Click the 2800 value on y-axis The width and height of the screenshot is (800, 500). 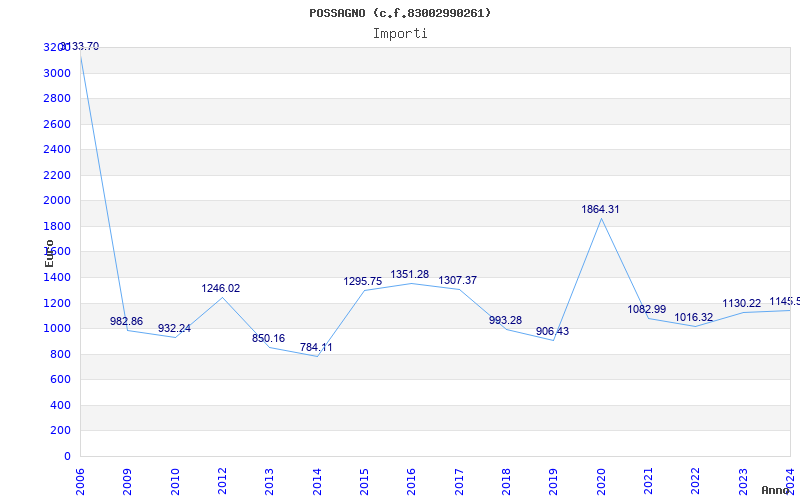coord(57,98)
